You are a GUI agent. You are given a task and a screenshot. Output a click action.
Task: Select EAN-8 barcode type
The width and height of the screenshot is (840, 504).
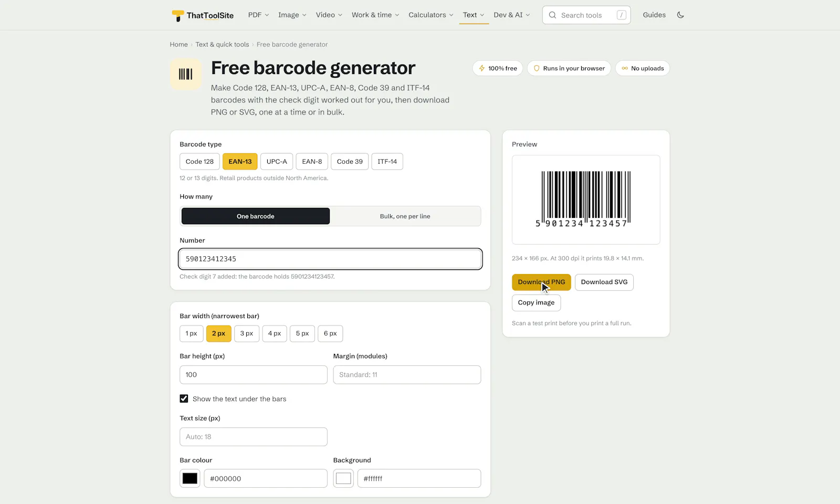tap(312, 162)
